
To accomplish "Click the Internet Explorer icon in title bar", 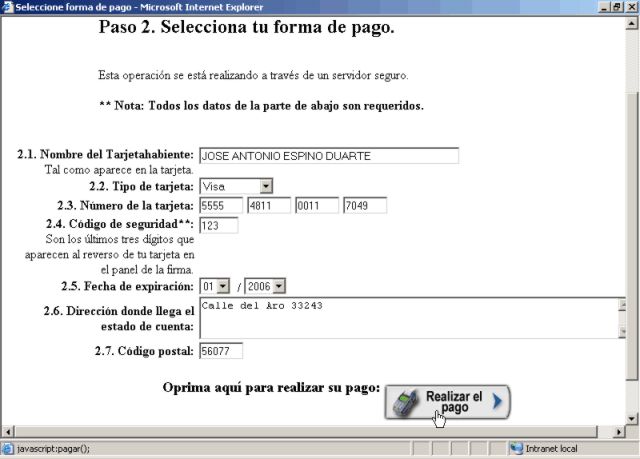I will tap(8, 7).
